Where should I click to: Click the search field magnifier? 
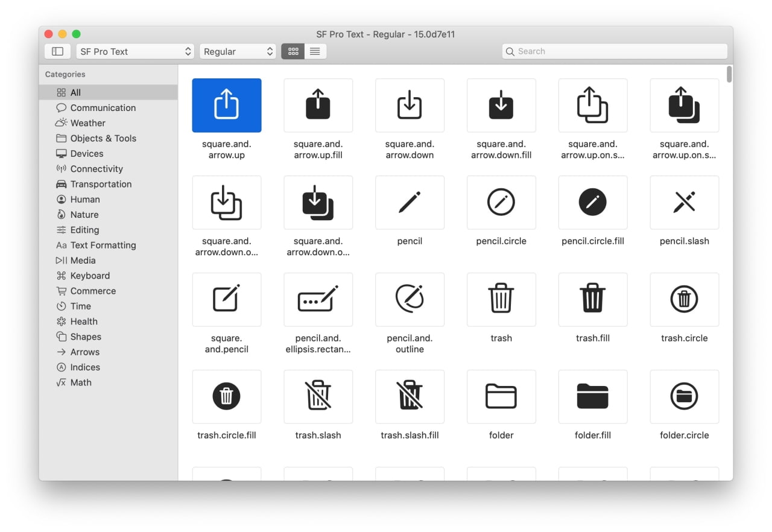click(x=510, y=51)
